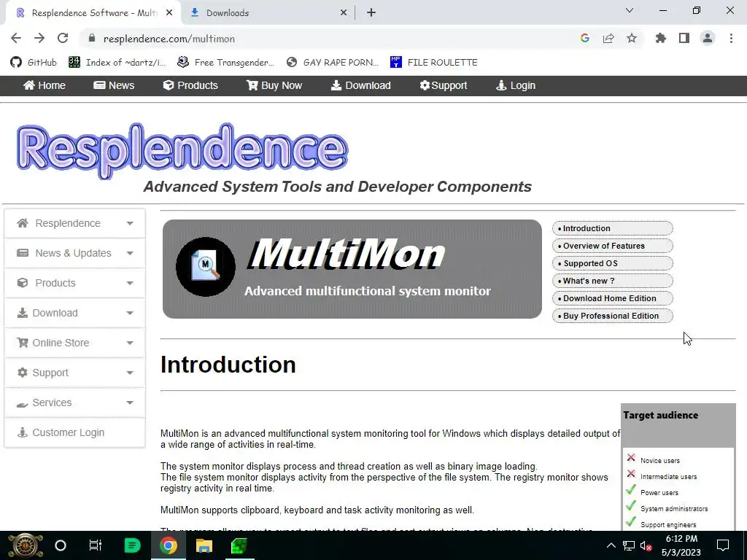This screenshot has width=747, height=560.
Task: Open Task View on the taskbar
Action: [96, 545]
